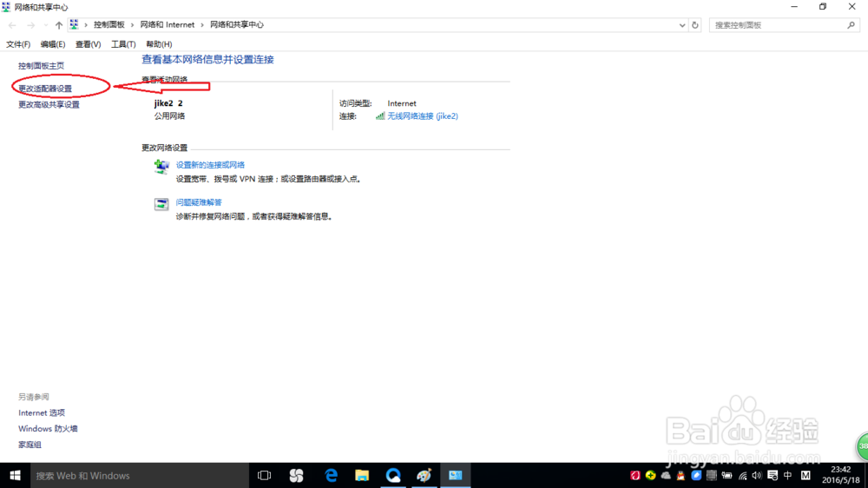Click the gray square tray icon
The height and width of the screenshot is (488, 868).
pyautogui.click(x=712, y=476)
